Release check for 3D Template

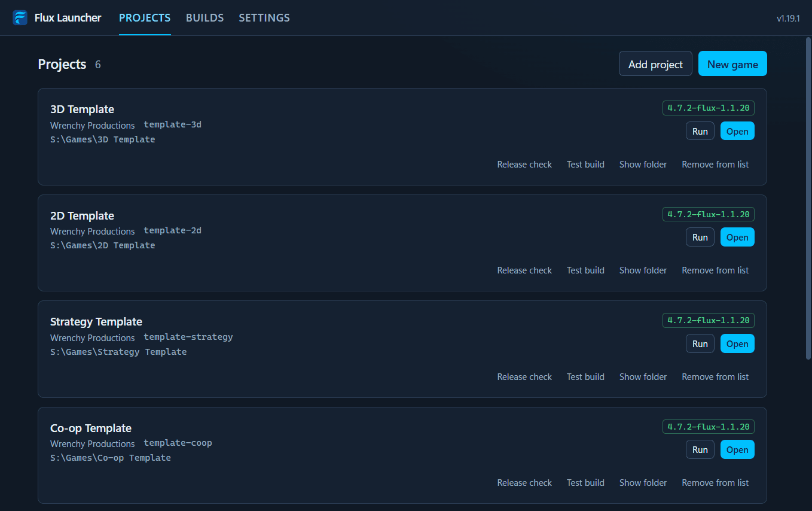click(524, 165)
